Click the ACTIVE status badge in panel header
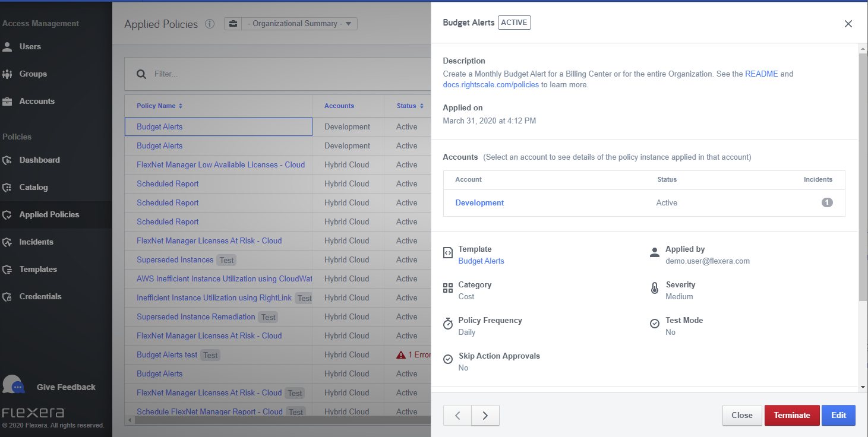The image size is (868, 437). 514,23
